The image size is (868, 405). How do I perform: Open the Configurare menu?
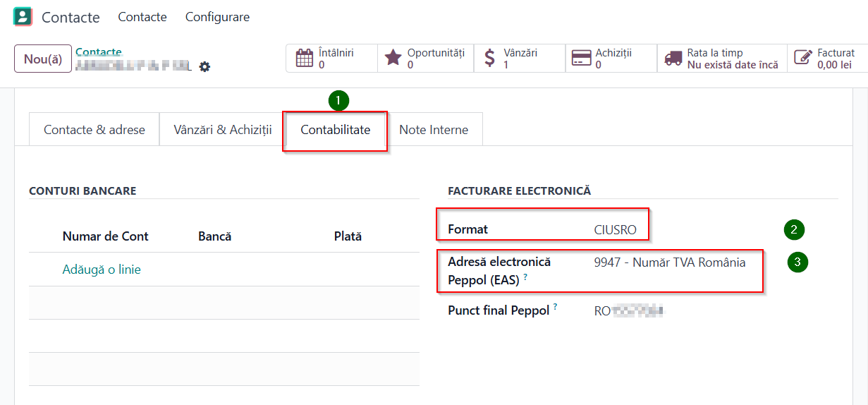tap(217, 17)
